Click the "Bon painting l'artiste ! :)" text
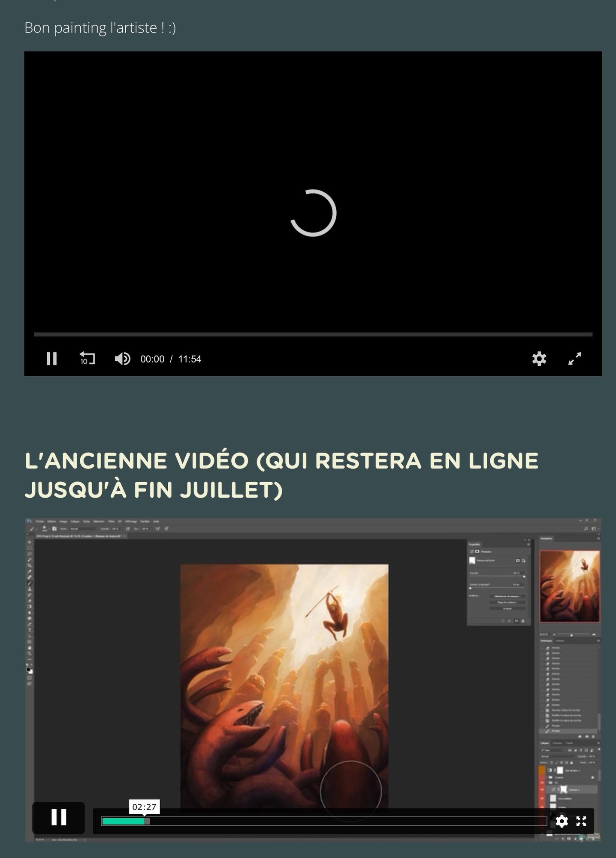Image resolution: width=616 pixels, height=858 pixels. tap(100, 28)
